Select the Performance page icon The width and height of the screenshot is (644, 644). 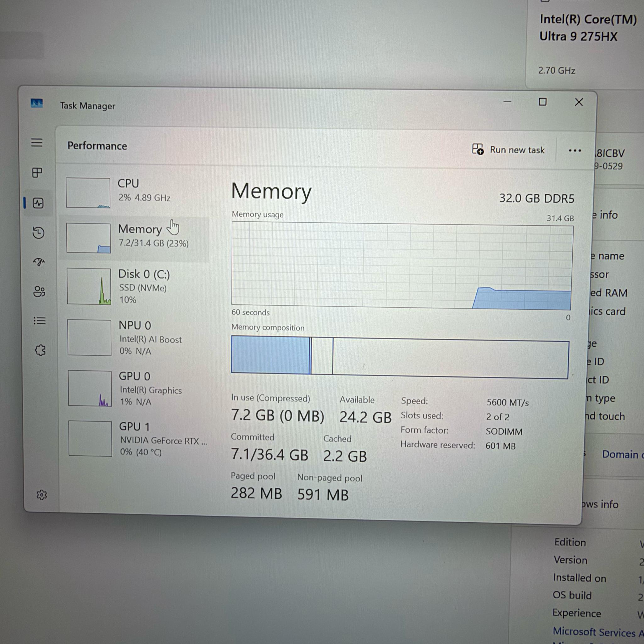38,203
